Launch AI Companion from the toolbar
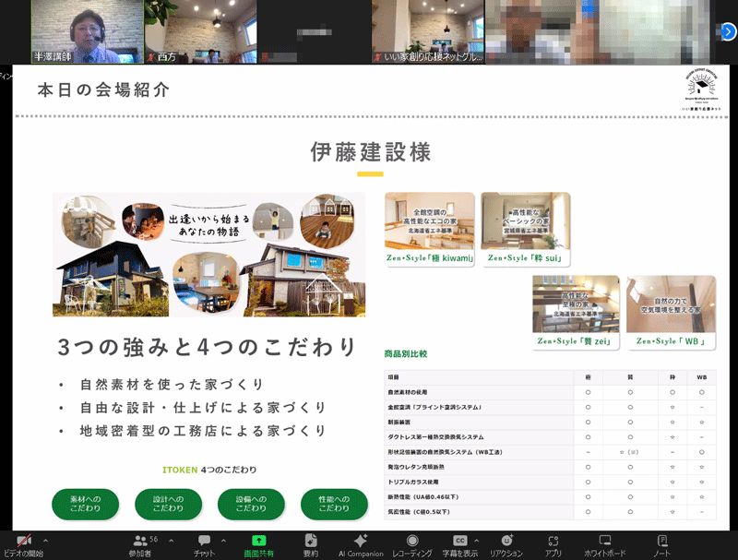This screenshot has height=560, width=738. [361, 544]
